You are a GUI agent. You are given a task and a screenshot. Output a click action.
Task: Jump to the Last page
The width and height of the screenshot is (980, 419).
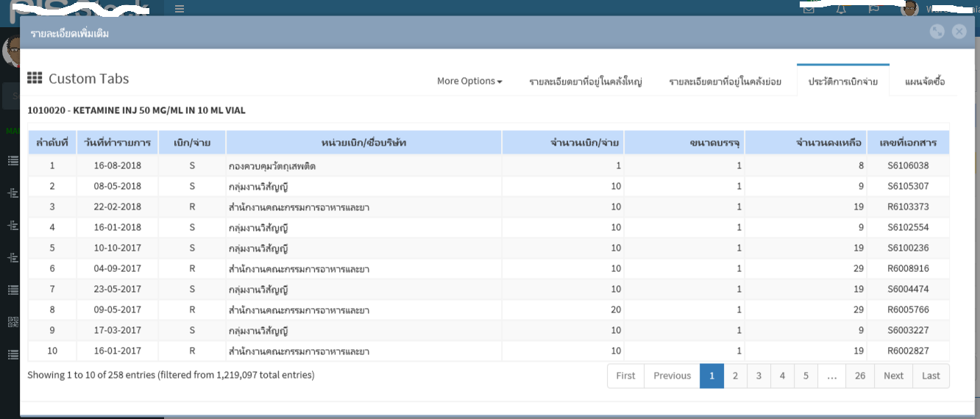tap(931, 376)
